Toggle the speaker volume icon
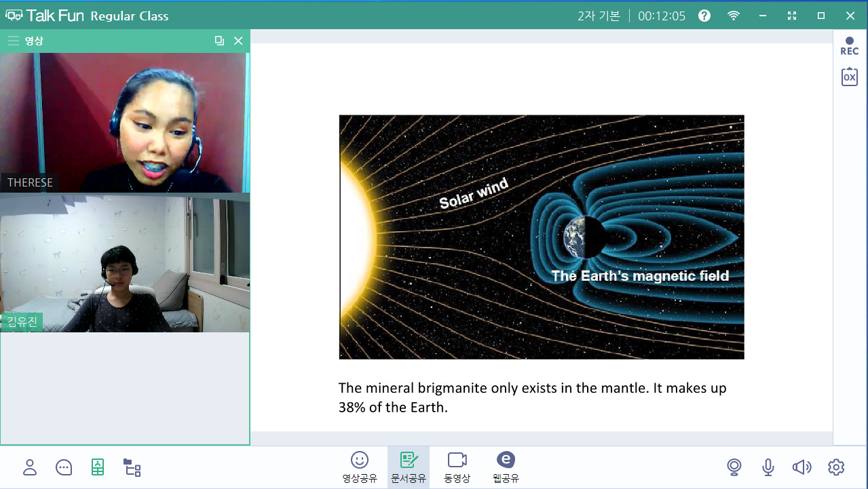Screen dimensions: 868x489 coord(801,467)
